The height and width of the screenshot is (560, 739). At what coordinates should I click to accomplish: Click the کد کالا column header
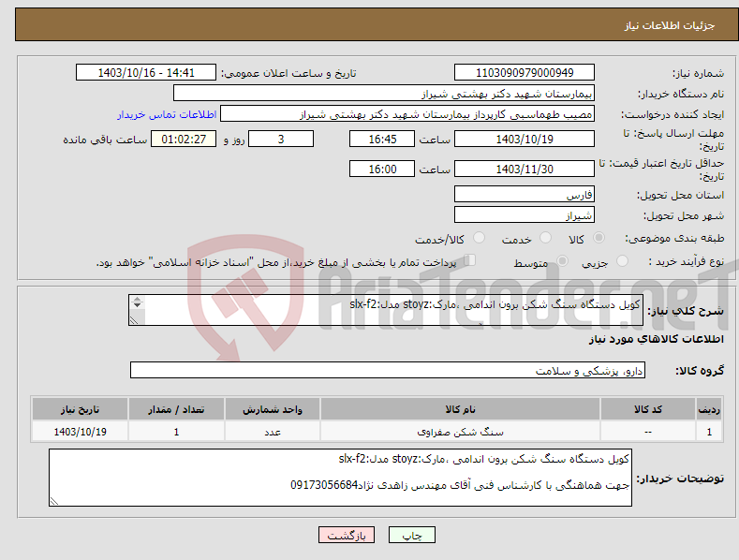pos(648,409)
